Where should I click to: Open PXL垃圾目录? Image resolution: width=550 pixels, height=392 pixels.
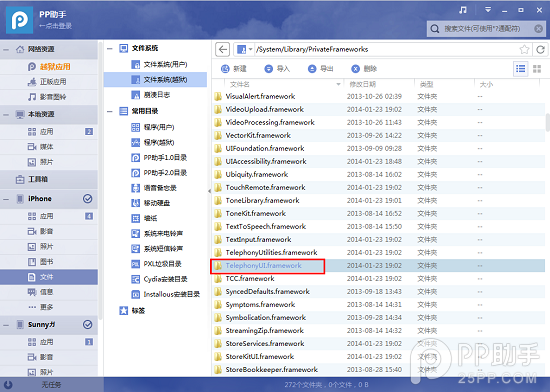click(x=156, y=264)
